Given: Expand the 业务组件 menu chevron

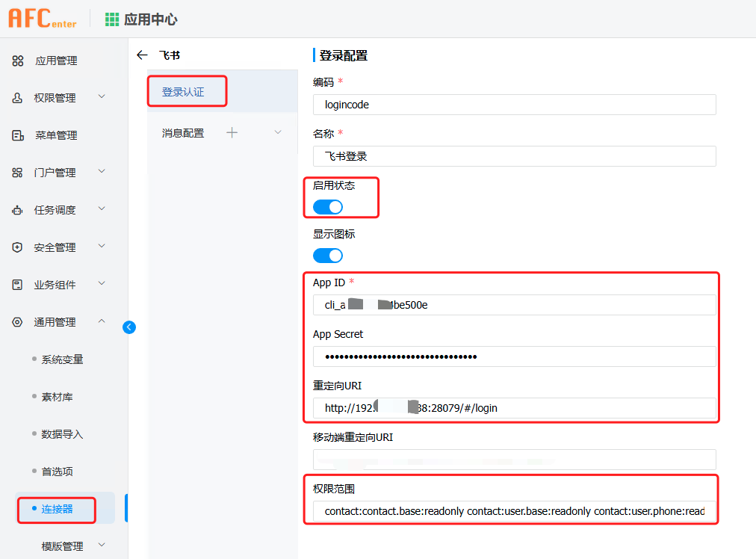Looking at the screenshot, I should [x=102, y=283].
